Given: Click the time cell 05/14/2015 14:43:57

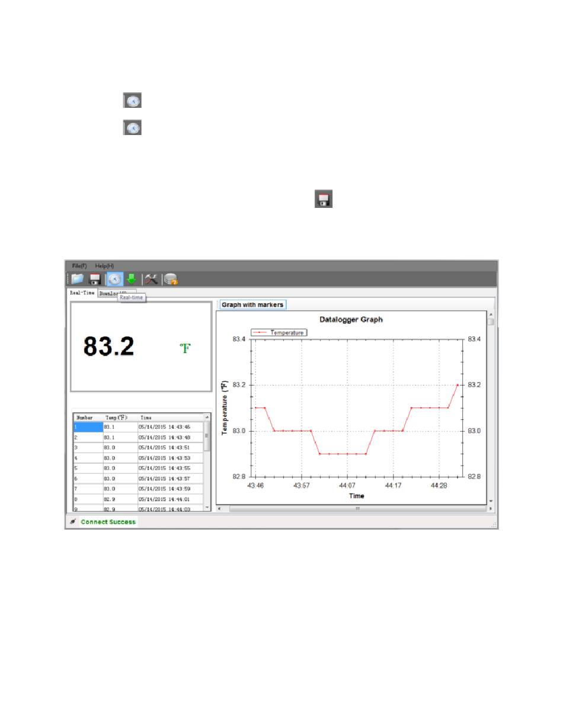Looking at the screenshot, I should (x=171, y=479).
